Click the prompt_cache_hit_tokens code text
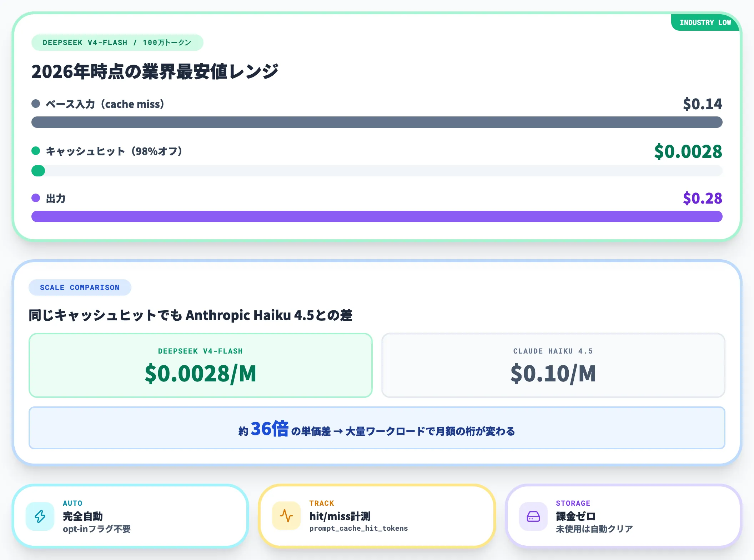 (x=359, y=529)
